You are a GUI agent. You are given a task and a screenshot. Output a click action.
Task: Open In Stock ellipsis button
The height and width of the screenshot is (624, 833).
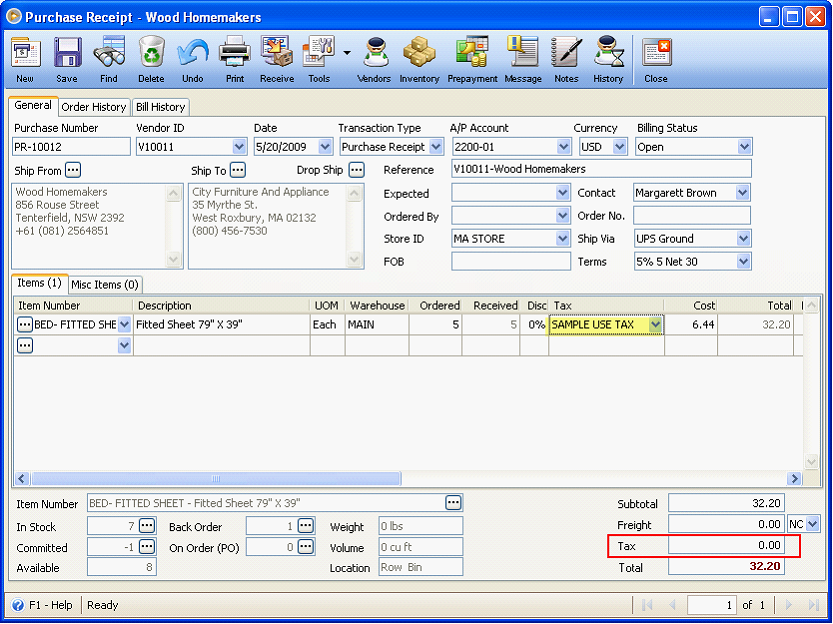point(147,526)
